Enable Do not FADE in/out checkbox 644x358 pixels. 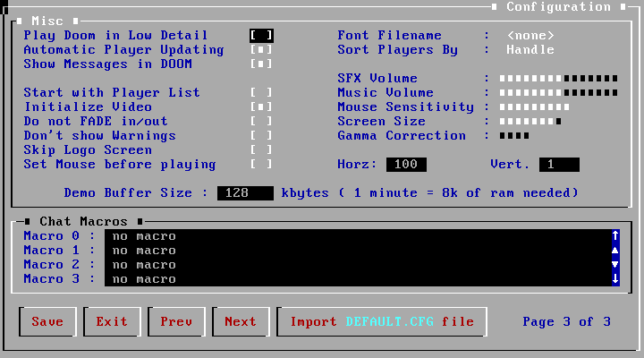pos(261,122)
